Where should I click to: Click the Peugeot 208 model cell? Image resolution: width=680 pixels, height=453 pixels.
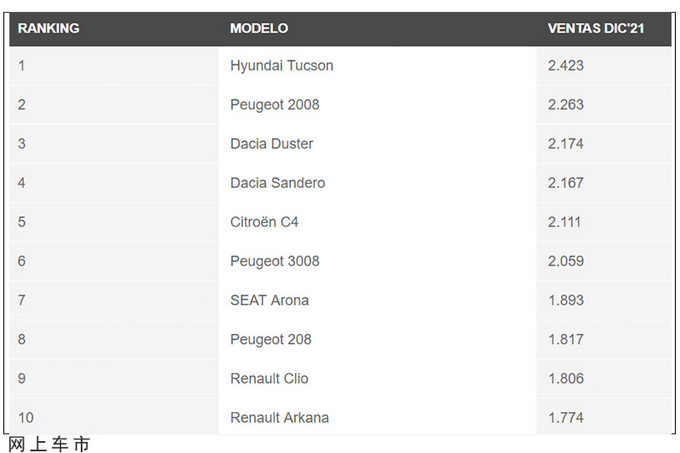[x=271, y=339]
